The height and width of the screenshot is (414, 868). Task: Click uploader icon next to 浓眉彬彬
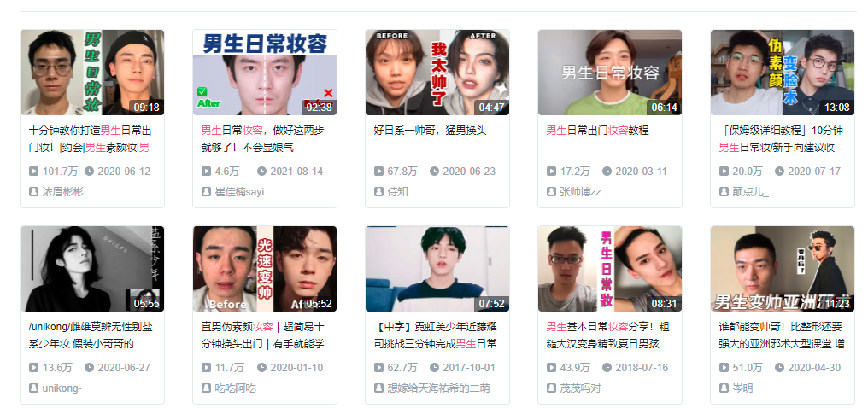point(34,192)
